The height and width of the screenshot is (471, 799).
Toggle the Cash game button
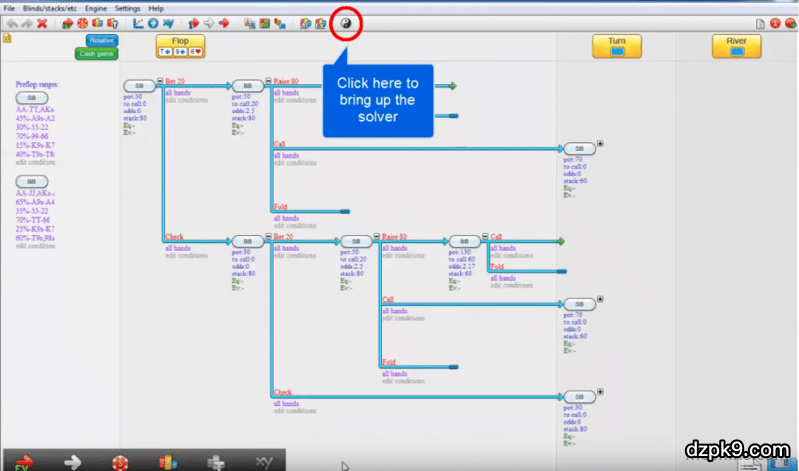coord(95,53)
